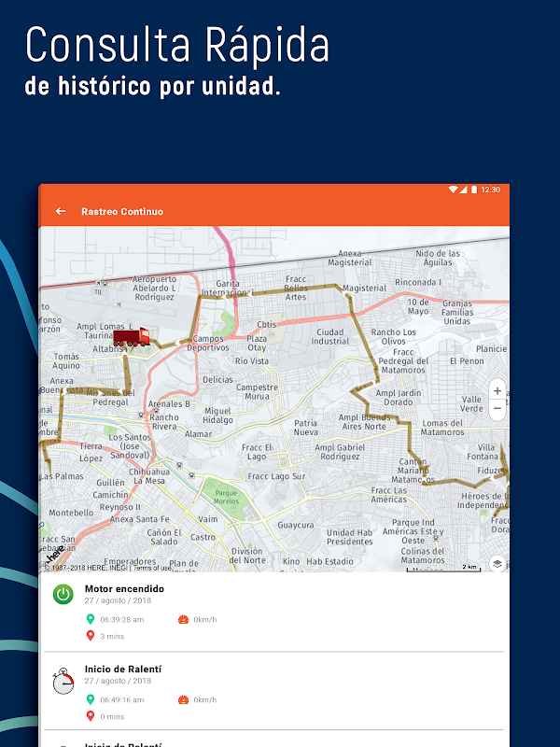Image resolution: width=560 pixels, height=747 pixels.
Task: Open the Terms of use link on the map
Action: coord(152,568)
